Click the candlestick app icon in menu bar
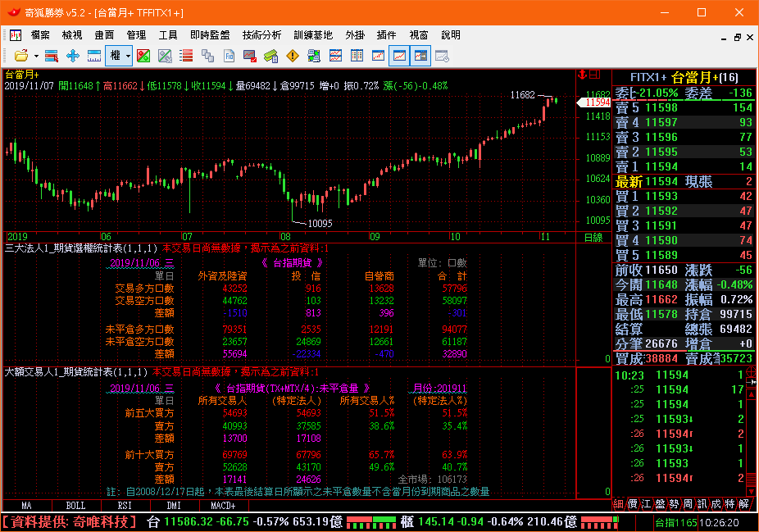Image resolution: width=759 pixels, height=532 pixels. tap(16, 35)
